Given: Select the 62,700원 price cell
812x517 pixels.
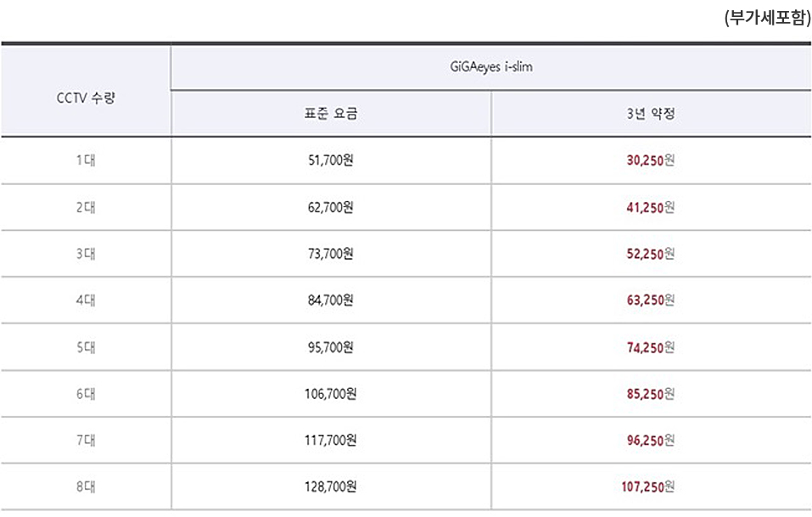Looking at the screenshot, I should pyautogui.click(x=331, y=207).
